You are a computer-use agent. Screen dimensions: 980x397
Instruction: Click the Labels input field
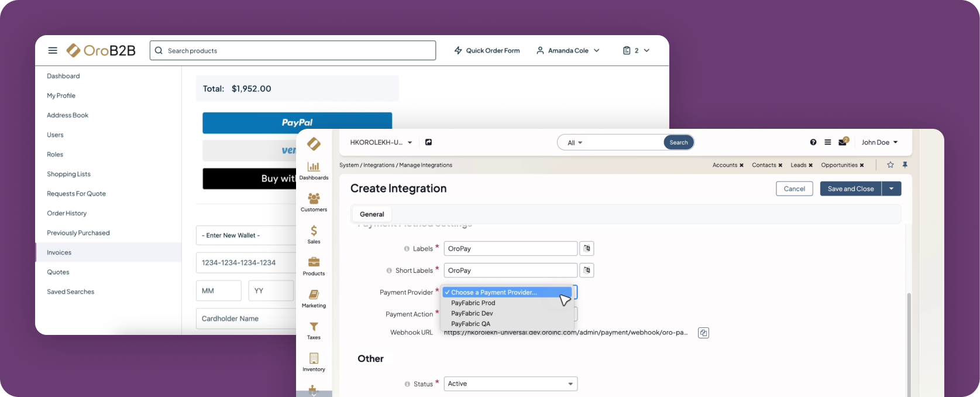511,249
